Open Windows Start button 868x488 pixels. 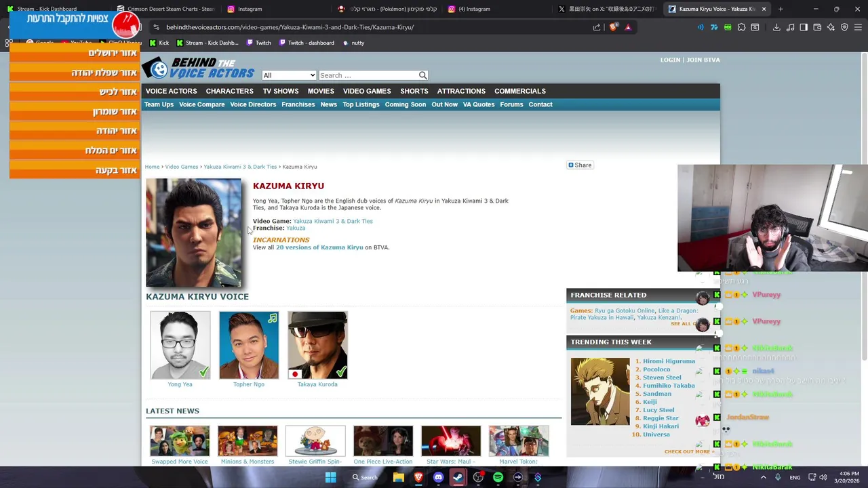330,477
